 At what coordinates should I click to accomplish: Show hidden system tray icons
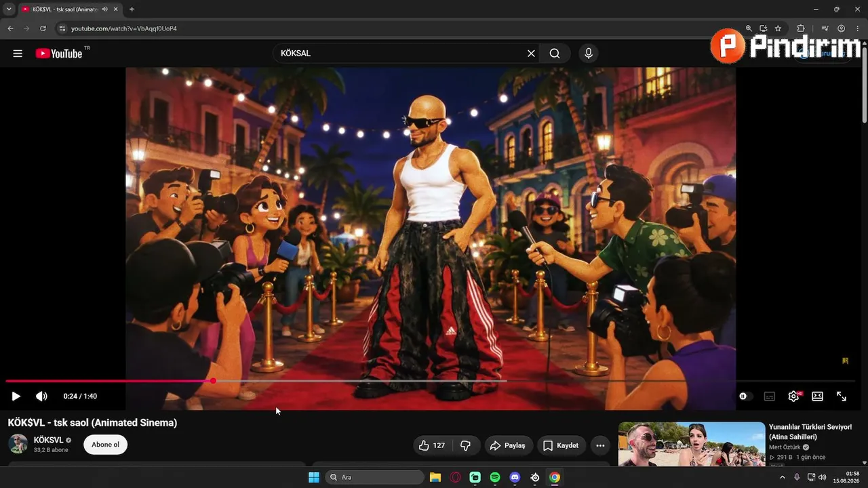pyautogui.click(x=783, y=477)
